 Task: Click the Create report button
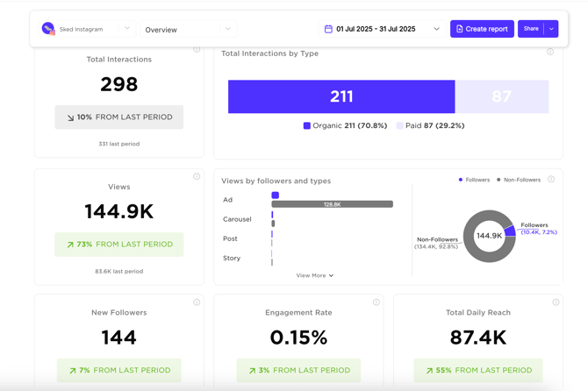coord(482,29)
